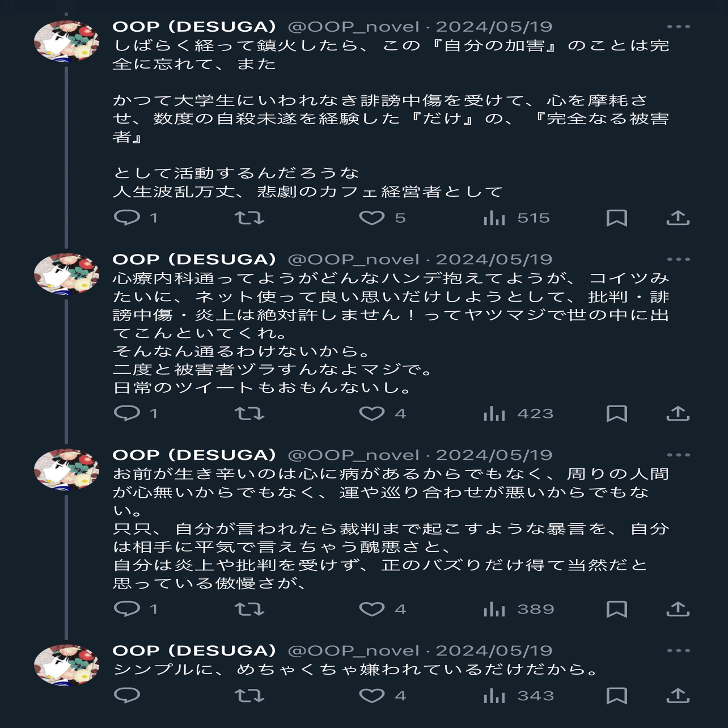This screenshot has width=728, height=728.
Task: Retweet the tweet with 515 views
Action: (249, 218)
